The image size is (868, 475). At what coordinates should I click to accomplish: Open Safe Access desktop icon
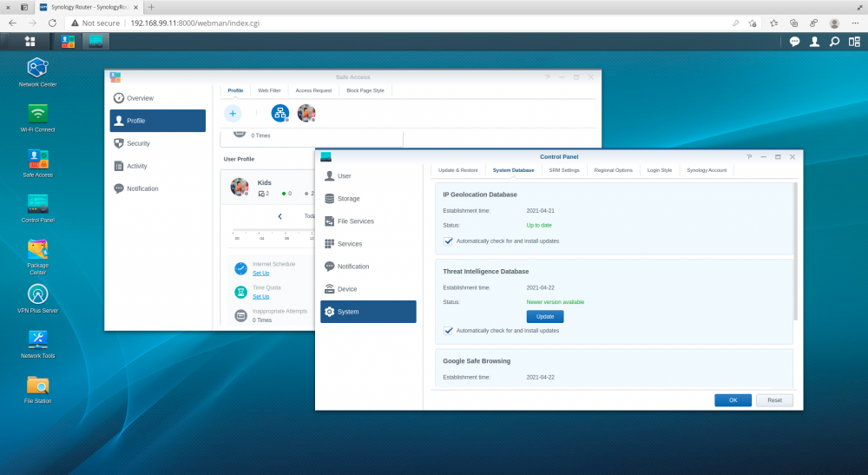click(x=37, y=162)
